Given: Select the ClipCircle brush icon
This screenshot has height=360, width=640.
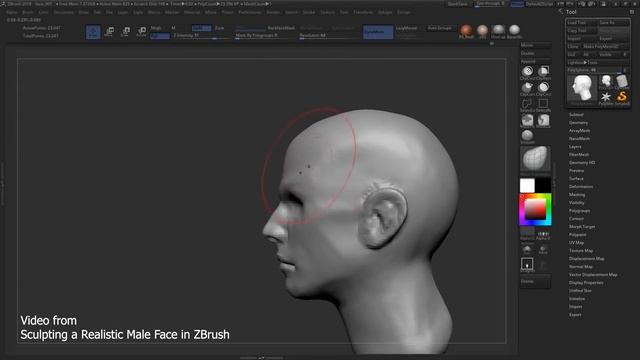Looking at the screenshot, I should (x=527, y=72).
